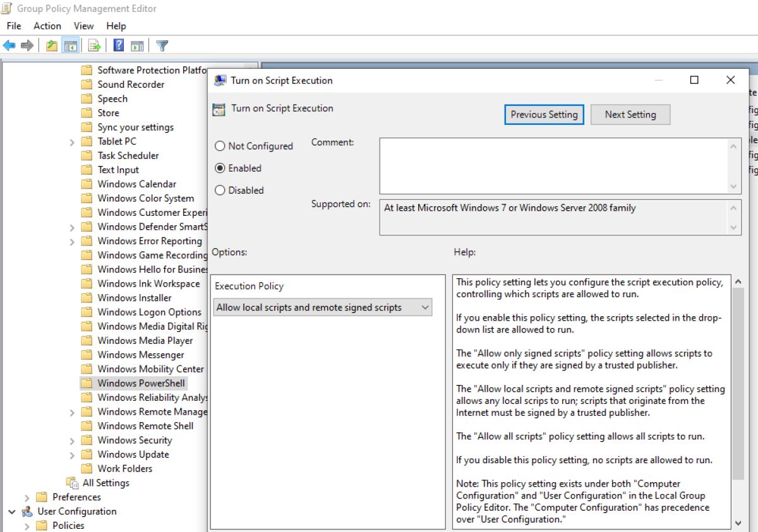Screen dimensions: 758x532
Task: Select the Not Configured radio button
Action: pyautogui.click(x=220, y=146)
